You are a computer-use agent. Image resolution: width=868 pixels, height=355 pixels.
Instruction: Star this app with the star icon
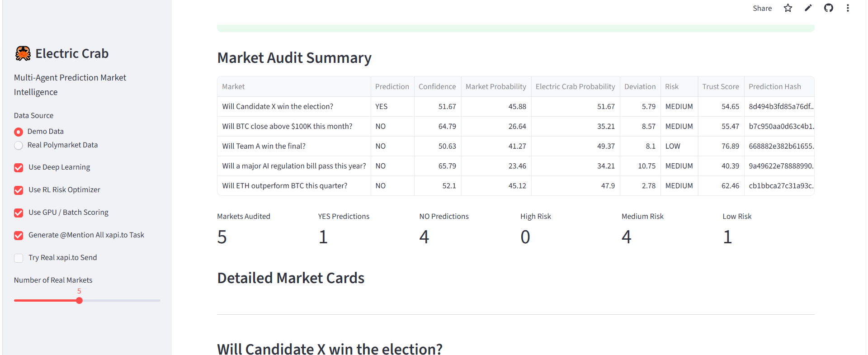(x=788, y=8)
